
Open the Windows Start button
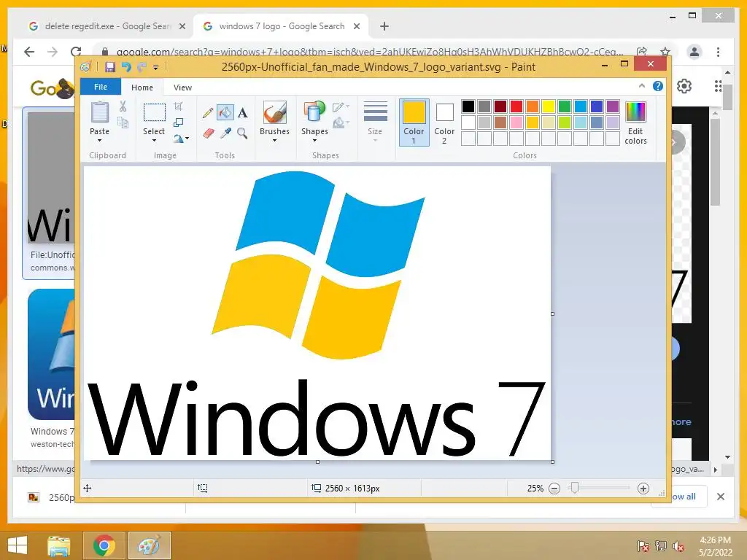[18, 545]
